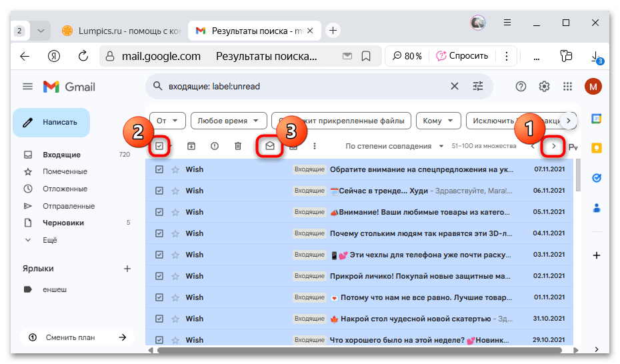Switch to the Lumpics.ru browser tab
The image size is (620, 364).
121,31
